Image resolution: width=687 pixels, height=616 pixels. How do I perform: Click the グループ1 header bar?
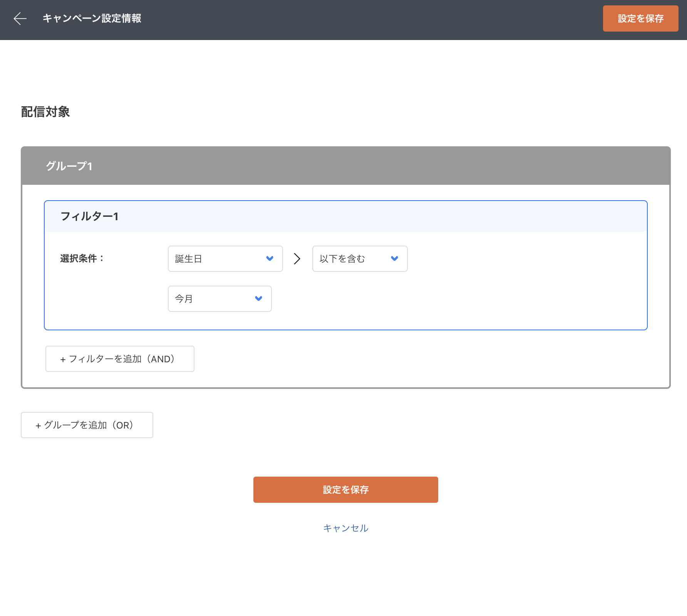[345, 166]
